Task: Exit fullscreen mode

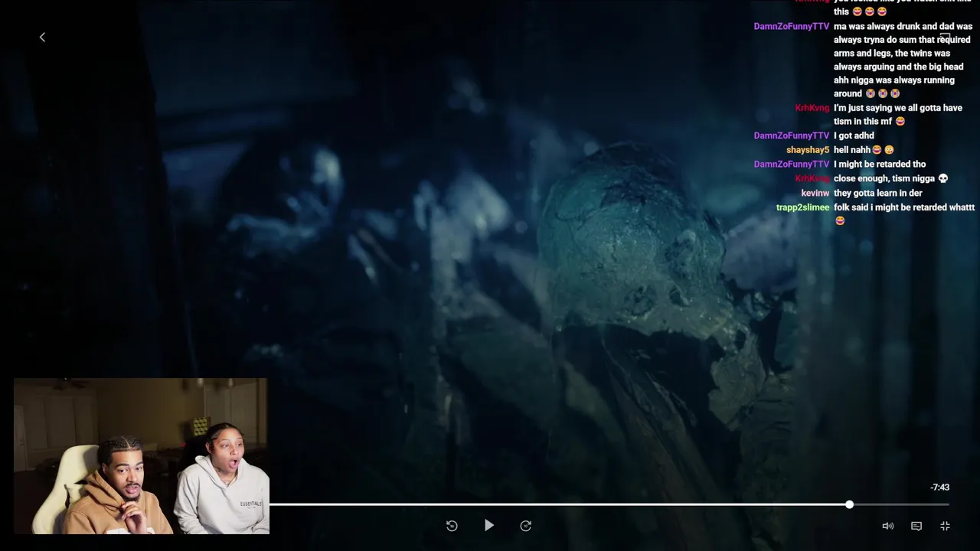Action: (945, 526)
